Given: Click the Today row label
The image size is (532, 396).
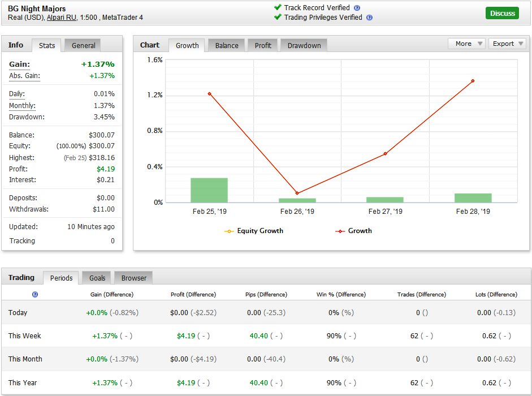Looking at the screenshot, I should (18, 312).
